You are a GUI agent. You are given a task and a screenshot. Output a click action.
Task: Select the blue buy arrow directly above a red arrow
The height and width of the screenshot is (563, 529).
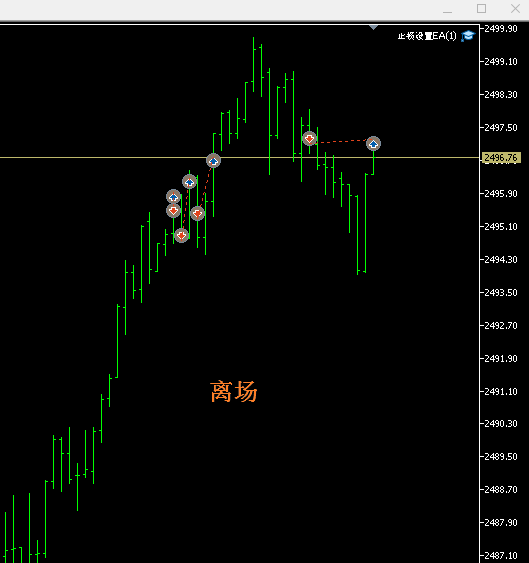point(173,196)
